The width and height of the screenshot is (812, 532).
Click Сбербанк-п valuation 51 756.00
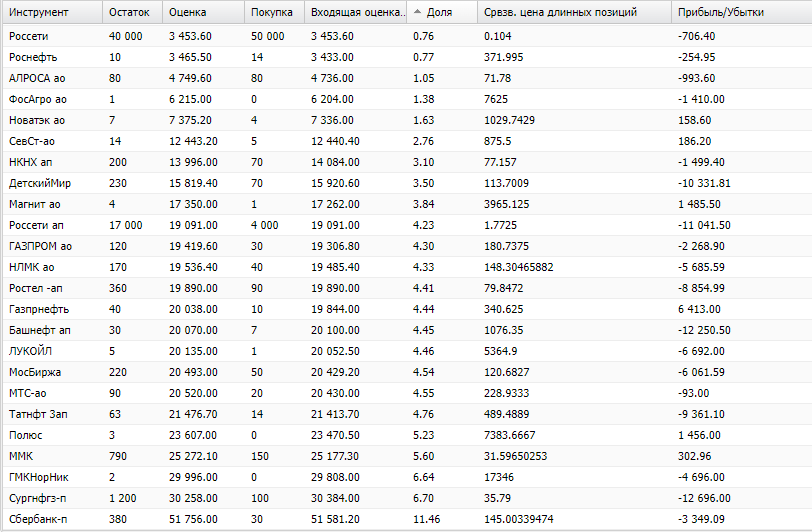[x=193, y=519]
